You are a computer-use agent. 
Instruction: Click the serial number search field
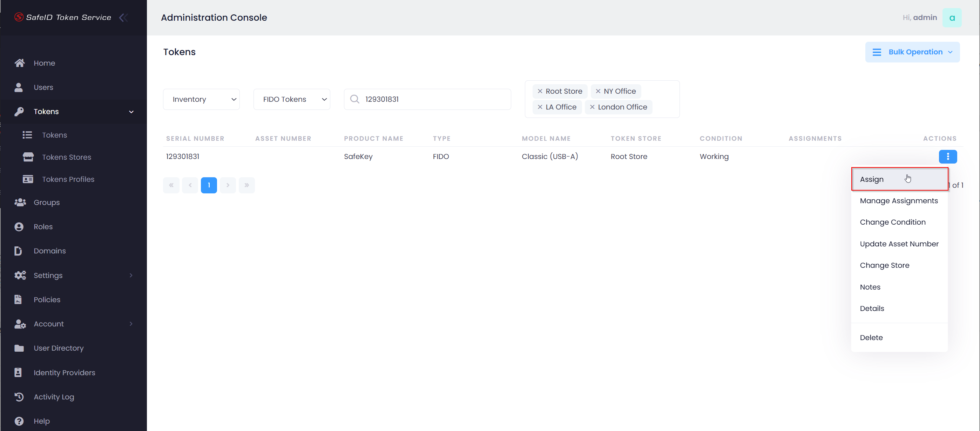coord(434,99)
